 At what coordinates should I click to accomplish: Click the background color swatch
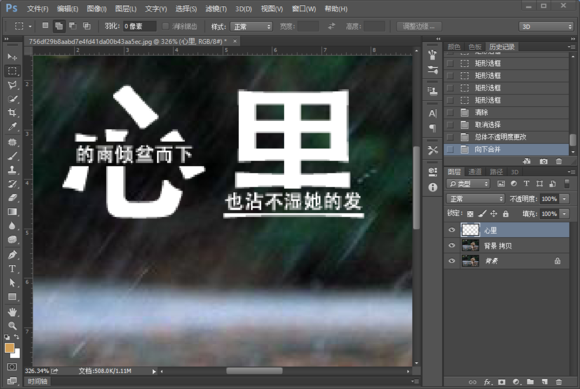coord(17,354)
